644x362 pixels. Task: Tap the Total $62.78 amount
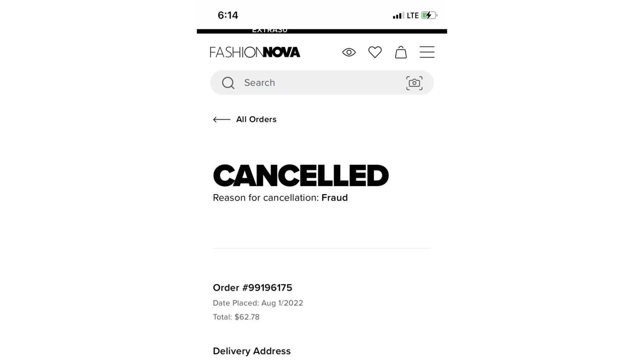point(236,317)
